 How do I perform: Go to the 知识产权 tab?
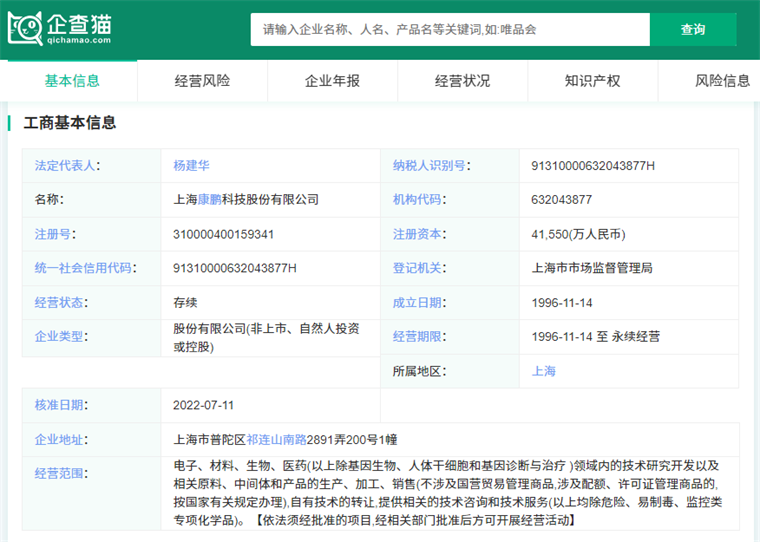pyautogui.click(x=592, y=81)
